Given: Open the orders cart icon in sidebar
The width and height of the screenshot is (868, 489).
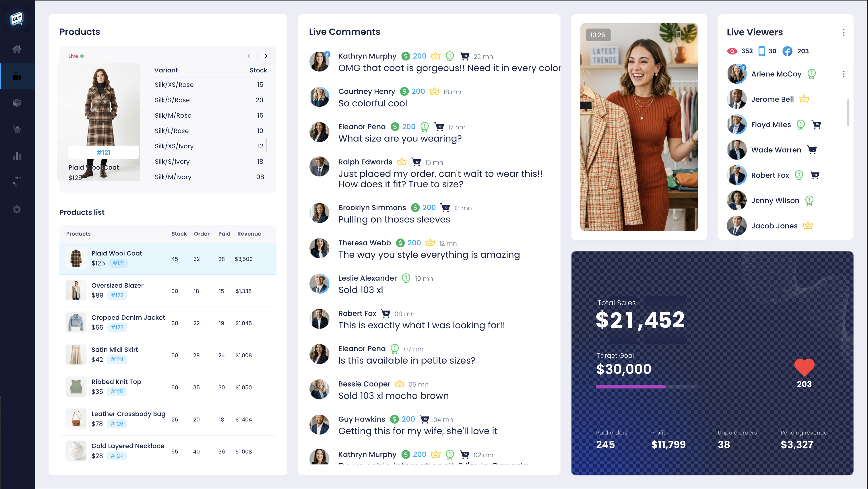Looking at the screenshot, I should pyautogui.click(x=17, y=129).
